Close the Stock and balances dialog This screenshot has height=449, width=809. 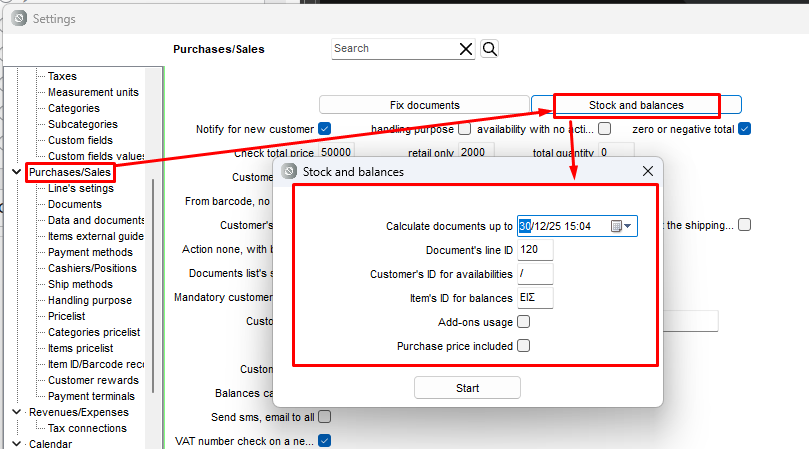point(647,171)
